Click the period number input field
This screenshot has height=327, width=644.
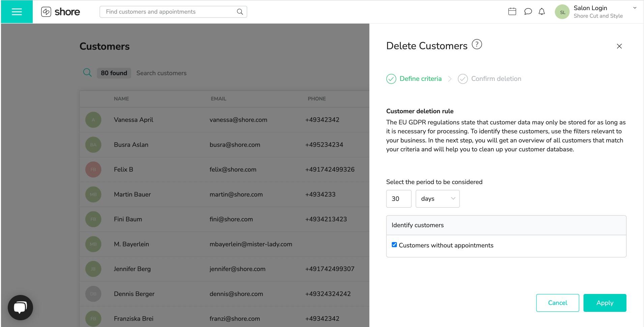399,199
